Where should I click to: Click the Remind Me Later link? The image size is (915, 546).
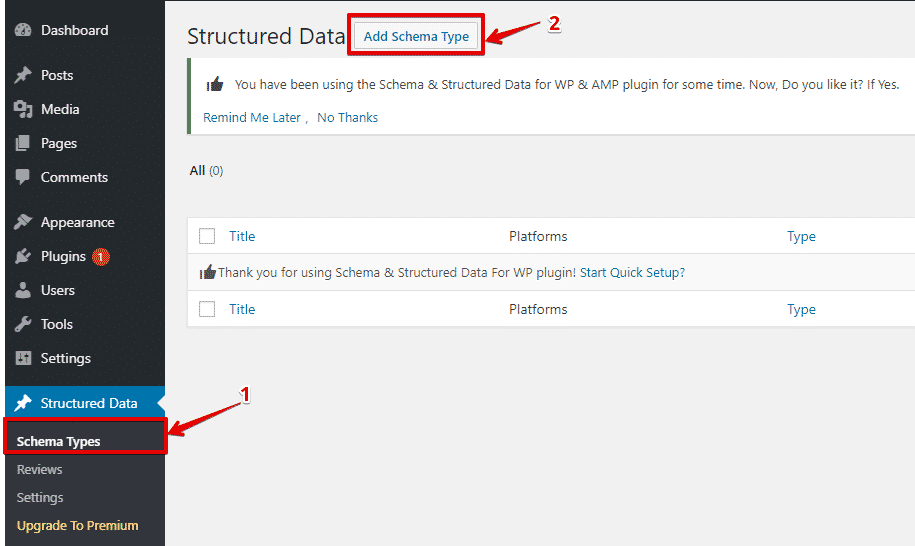click(252, 117)
